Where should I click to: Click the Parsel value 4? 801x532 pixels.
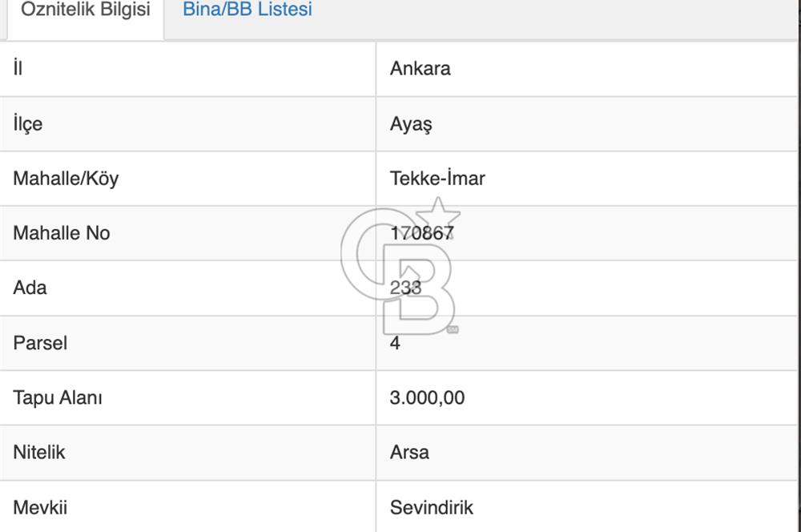393,343
